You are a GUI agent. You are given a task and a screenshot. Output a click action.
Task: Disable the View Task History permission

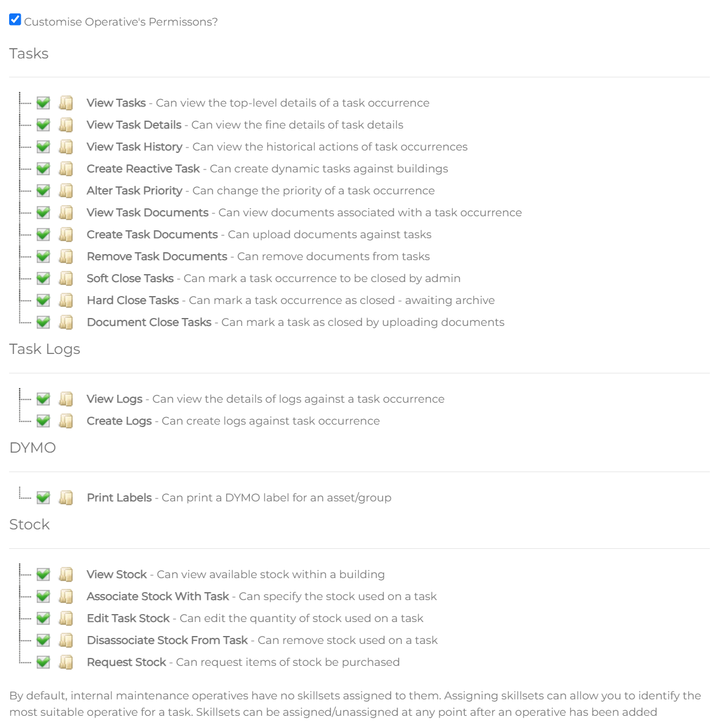coord(43,146)
